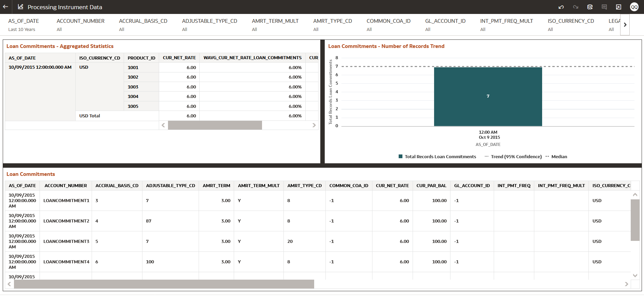Select product 1003 row cell
The width and height of the screenshot is (644, 297).
pyautogui.click(x=141, y=87)
